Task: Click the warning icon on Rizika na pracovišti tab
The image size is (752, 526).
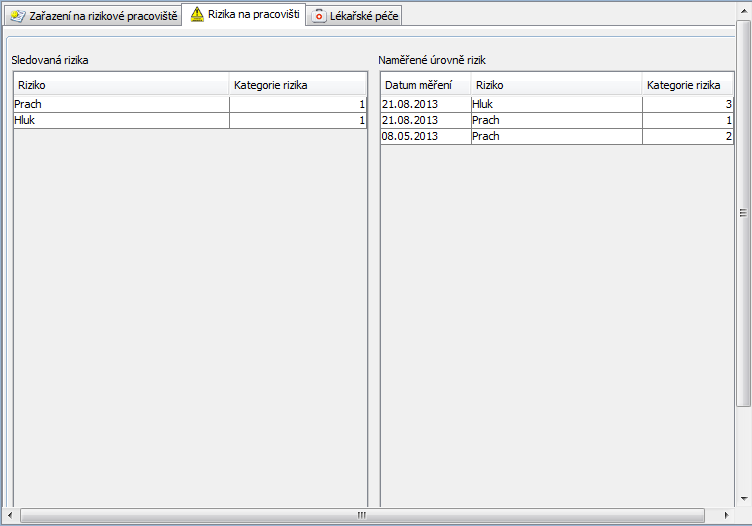Action: [197, 15]
